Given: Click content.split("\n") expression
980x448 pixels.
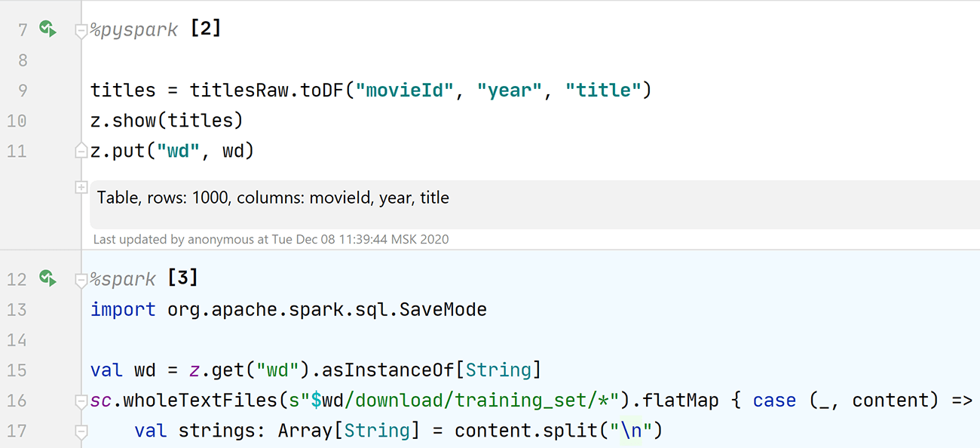Looking at the screenshot, I should pyautogui.click(x=557, y=431).
